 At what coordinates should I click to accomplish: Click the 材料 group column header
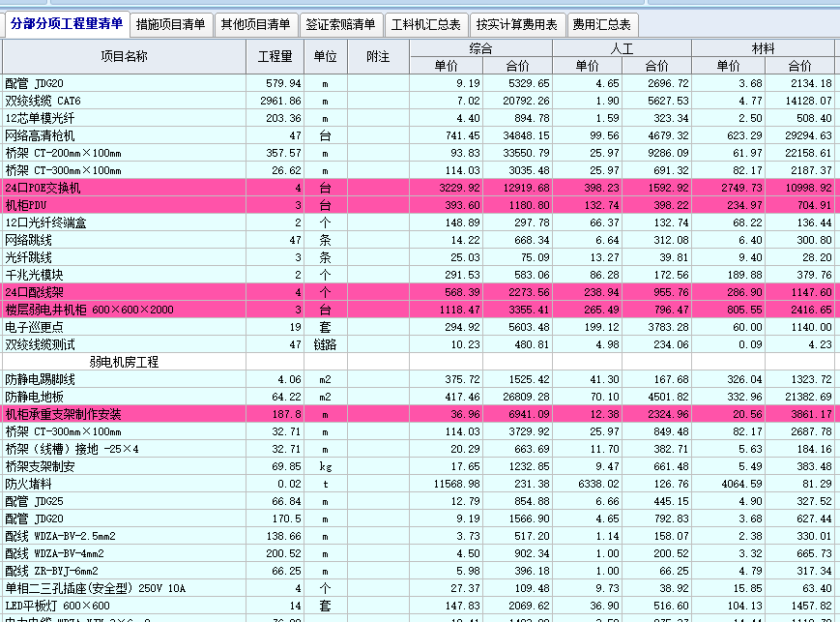763,48
